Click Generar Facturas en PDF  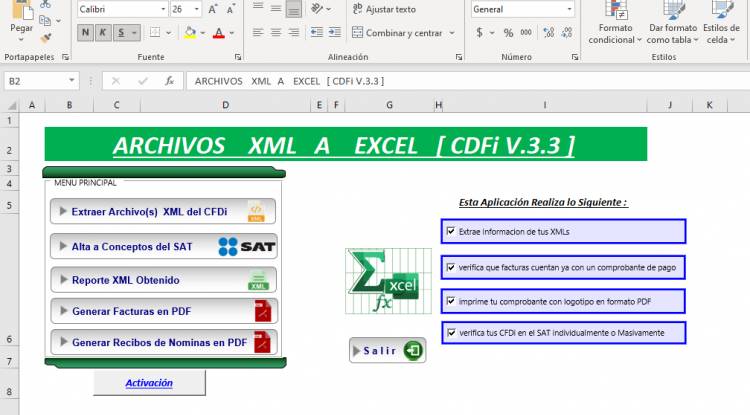[x=164, y=311]
